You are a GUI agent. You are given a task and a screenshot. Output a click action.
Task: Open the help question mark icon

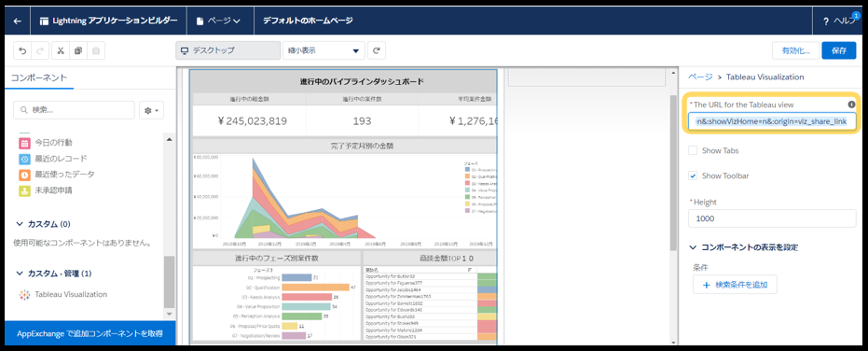click(825, 21)
